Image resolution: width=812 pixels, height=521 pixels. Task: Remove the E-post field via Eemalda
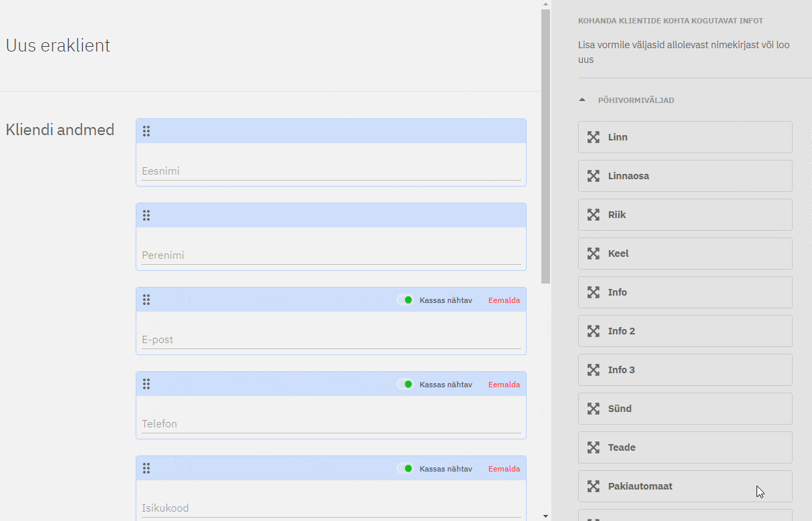504,300
